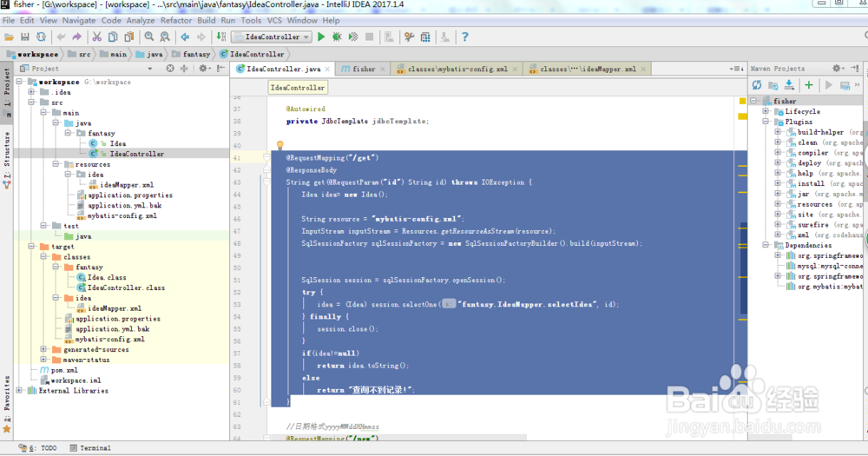Viewport: 868px width, 456px height.
Task: Expand the .idea folder node
Action: click(x=31, y=92)
